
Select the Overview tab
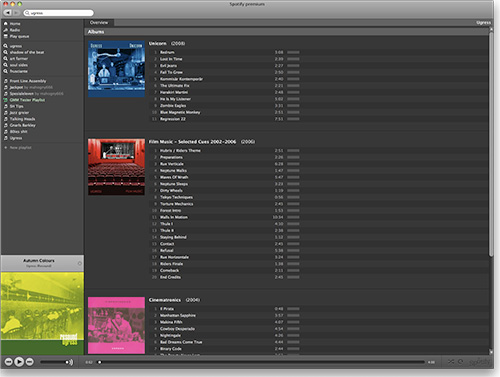tap(99, 23)
